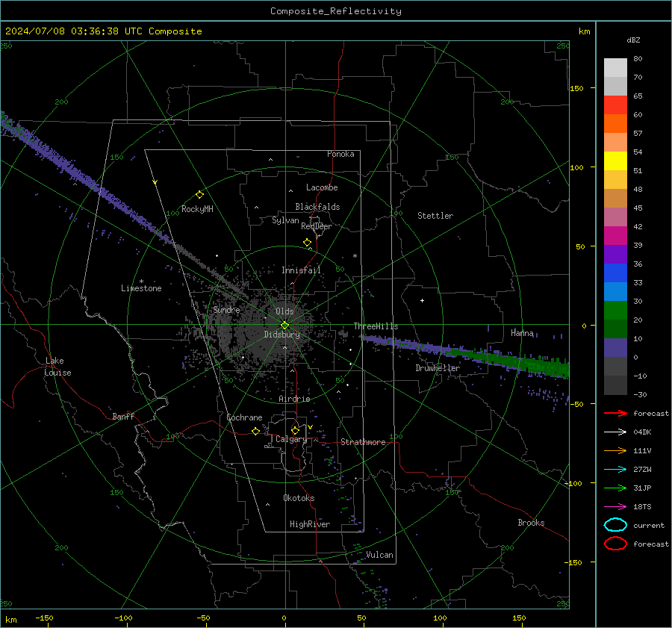Click the RockyMH label
Viewport: 672px width, 628px height.
point(197,209)
